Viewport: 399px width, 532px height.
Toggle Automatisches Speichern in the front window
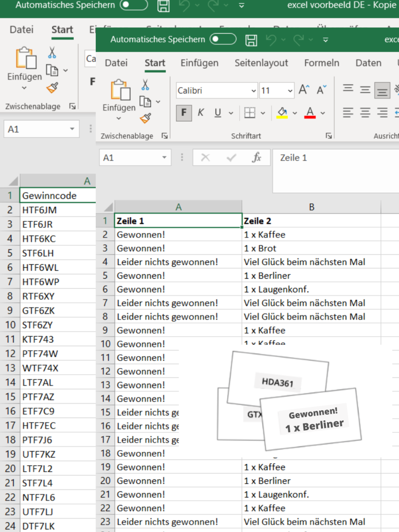click(223, 39)
